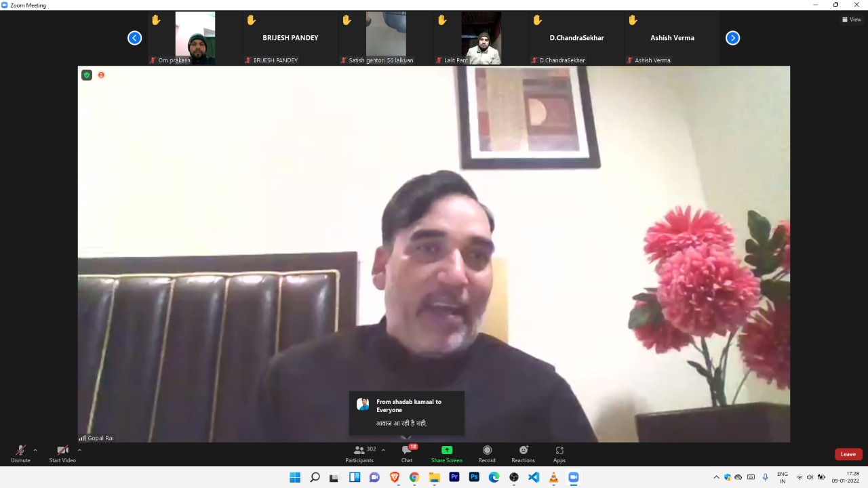Open the Chat panel

coord(407,453)
